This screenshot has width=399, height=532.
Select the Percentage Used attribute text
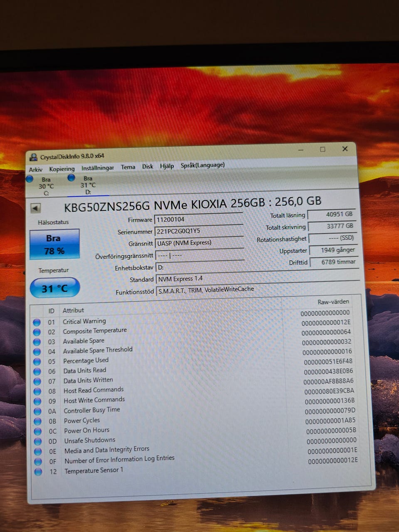click(x=86, y=360)
